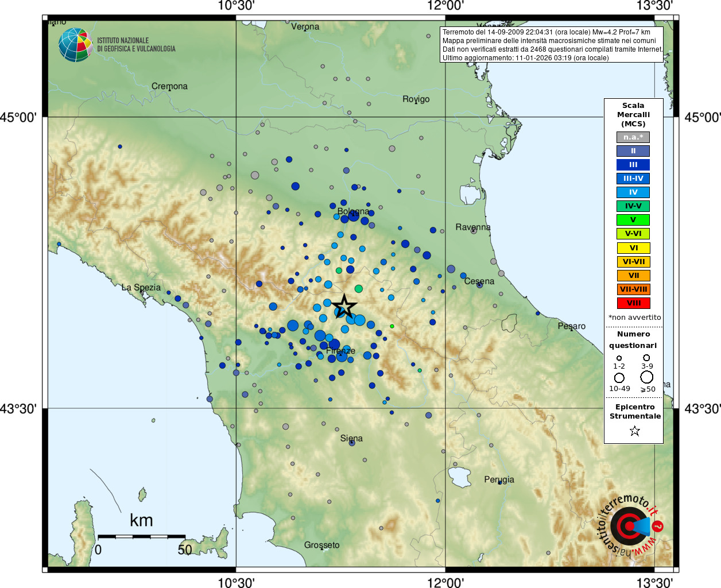This screenshot has height=588, width=721.
Task: Click the Perugia city label
Action: coord(499,479)
